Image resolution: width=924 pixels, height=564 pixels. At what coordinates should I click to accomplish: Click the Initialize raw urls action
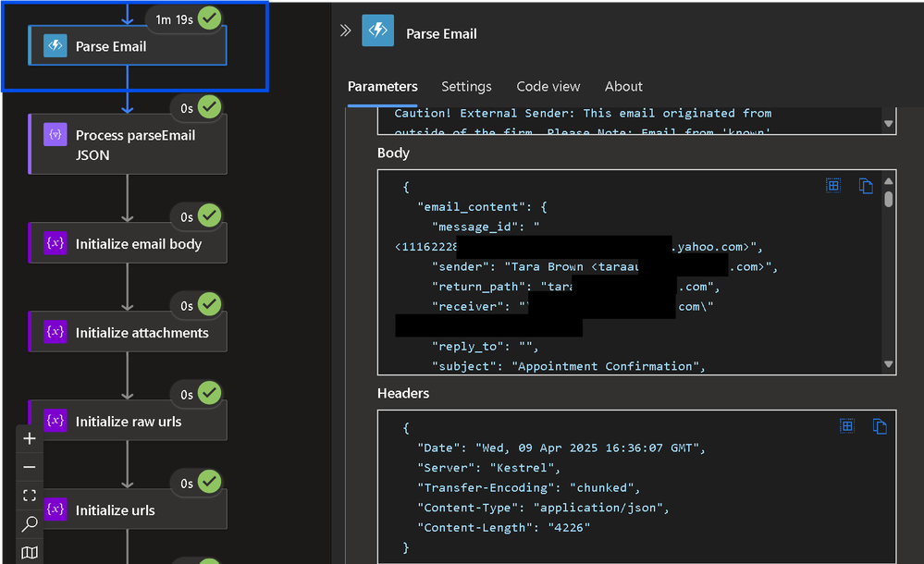pyautogui.click(x=128, y=422)
